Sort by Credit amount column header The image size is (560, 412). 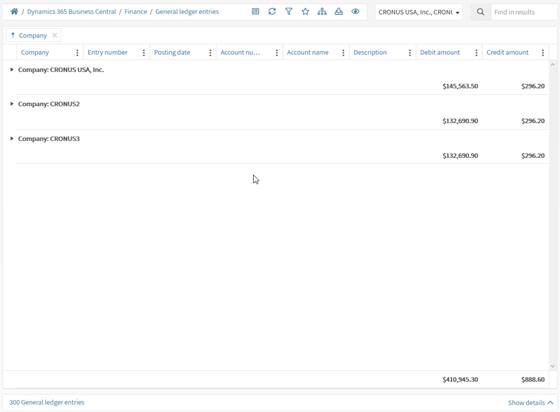pos(507,52)
